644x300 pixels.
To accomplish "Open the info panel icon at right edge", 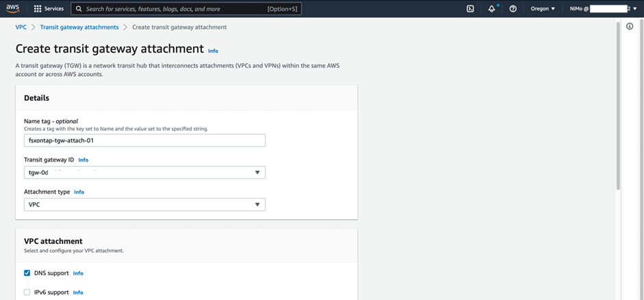I will pos(630,26).
